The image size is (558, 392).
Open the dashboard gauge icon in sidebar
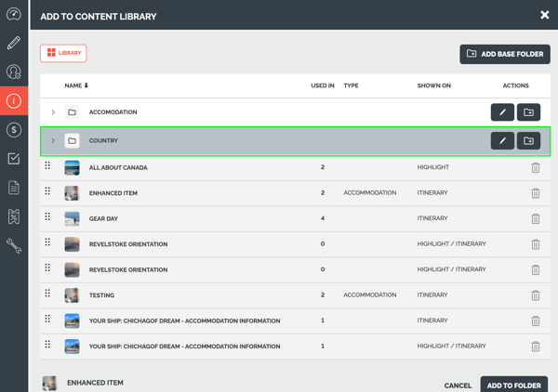tap(14, 14)
